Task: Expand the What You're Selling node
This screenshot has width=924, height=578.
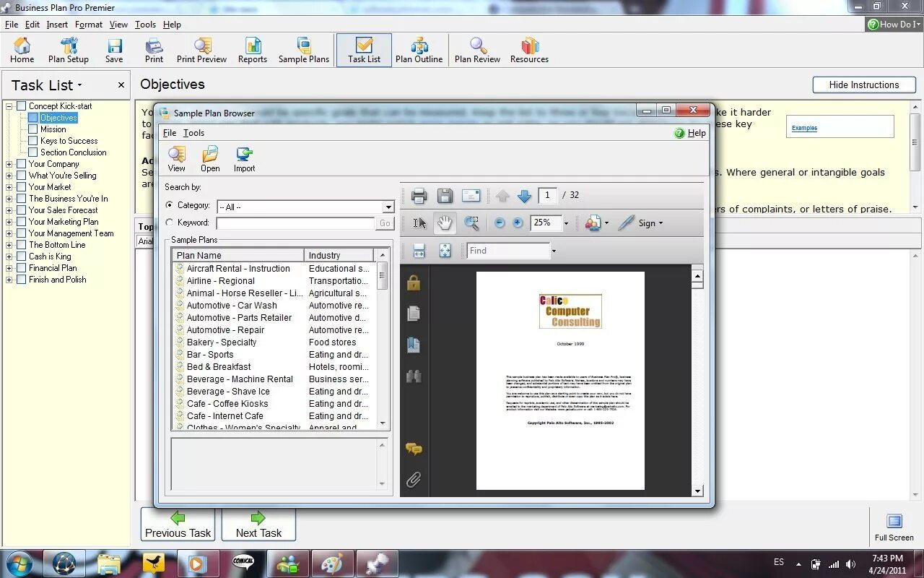Action: click(9, 176)
